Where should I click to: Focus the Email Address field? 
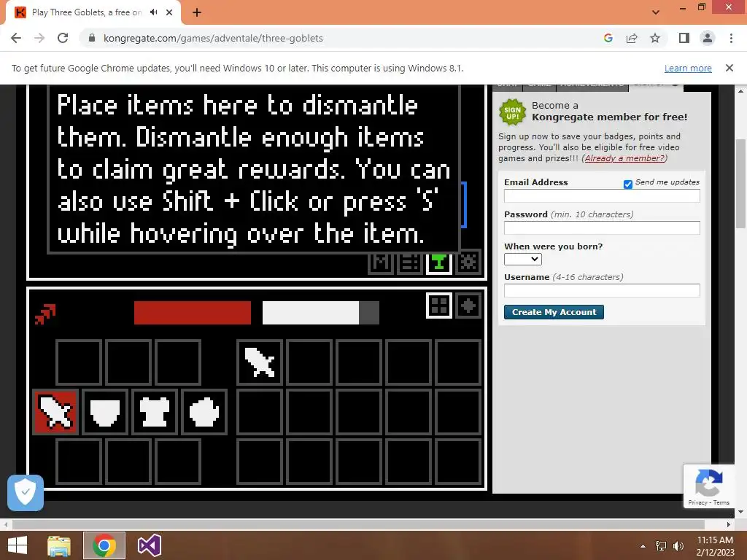pyautogui.click(x=602, y=195)
